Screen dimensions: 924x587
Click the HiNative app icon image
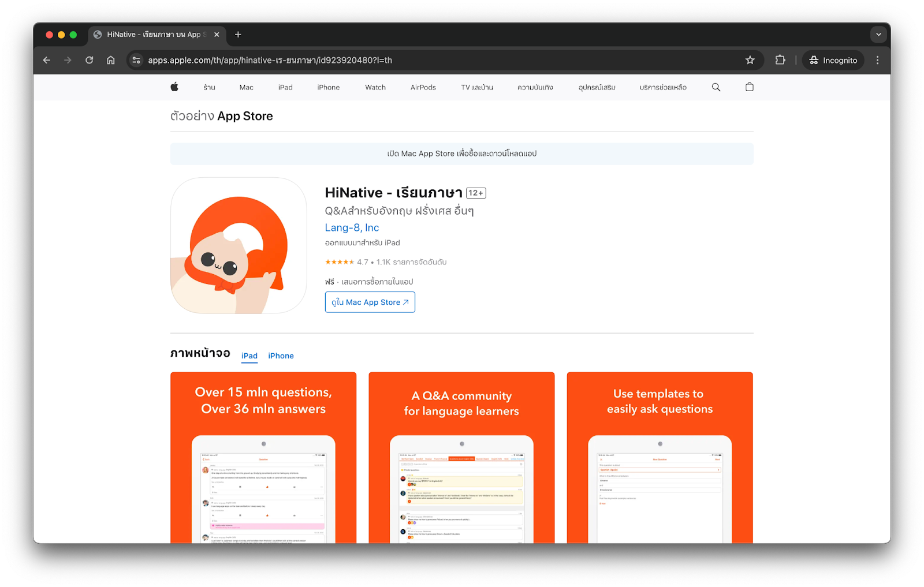(239, 245)
